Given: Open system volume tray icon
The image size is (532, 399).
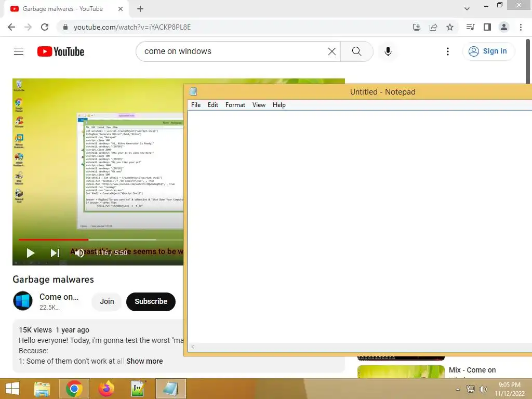Looking at the screenshot, I should (x=483, y=389).
